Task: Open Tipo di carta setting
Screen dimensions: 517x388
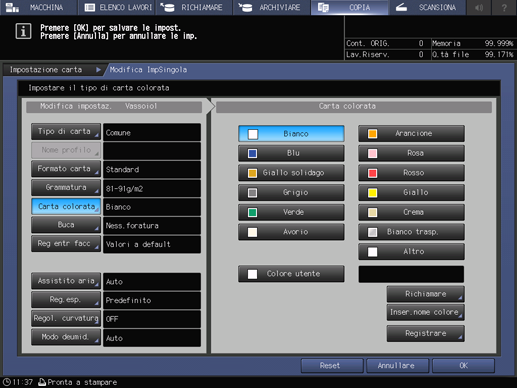Action: point(66,132)
